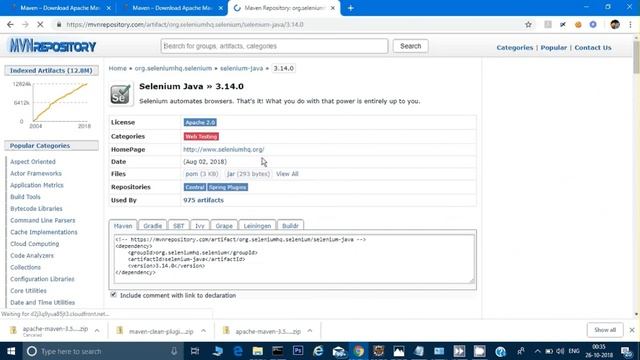Open Core Utilities category
Image resolution: width=640 pixels, height=360 pixels.
click(28, 291)
